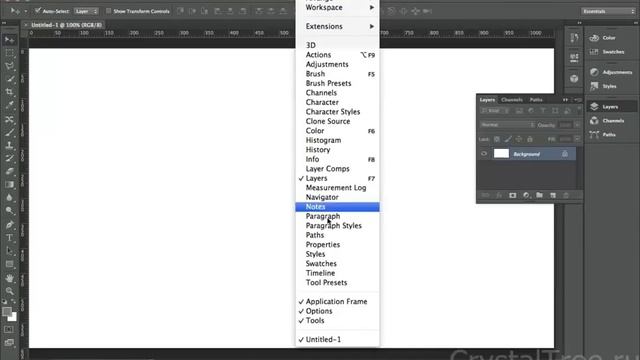
Task: Select the Type tool
Action: 9,238
